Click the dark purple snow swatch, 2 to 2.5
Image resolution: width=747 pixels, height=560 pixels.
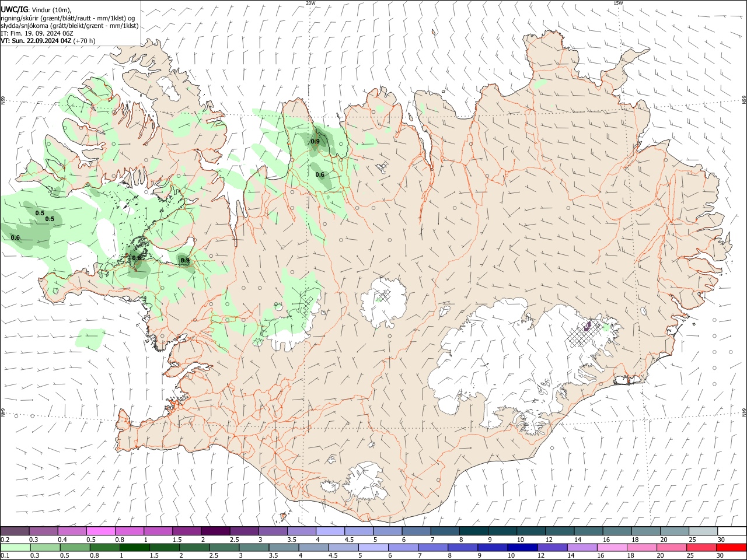(215, 531)
